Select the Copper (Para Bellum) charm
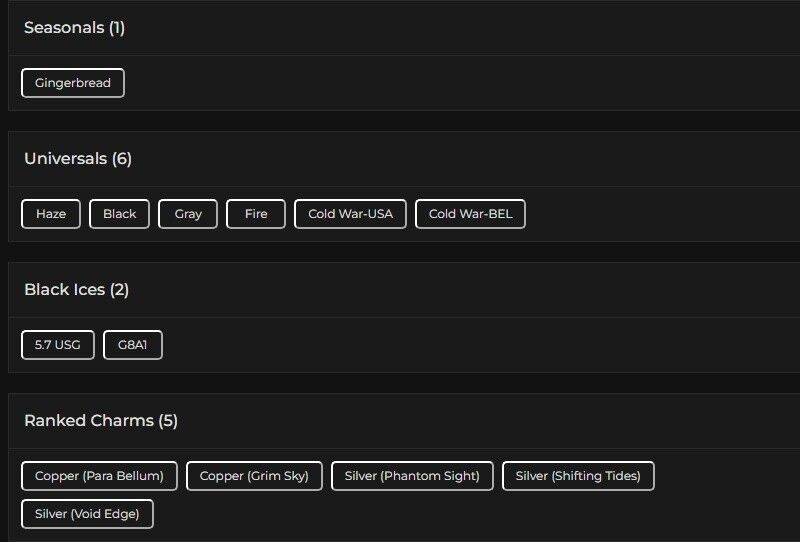This screenshot has width=800, height=542. [99, 476]
